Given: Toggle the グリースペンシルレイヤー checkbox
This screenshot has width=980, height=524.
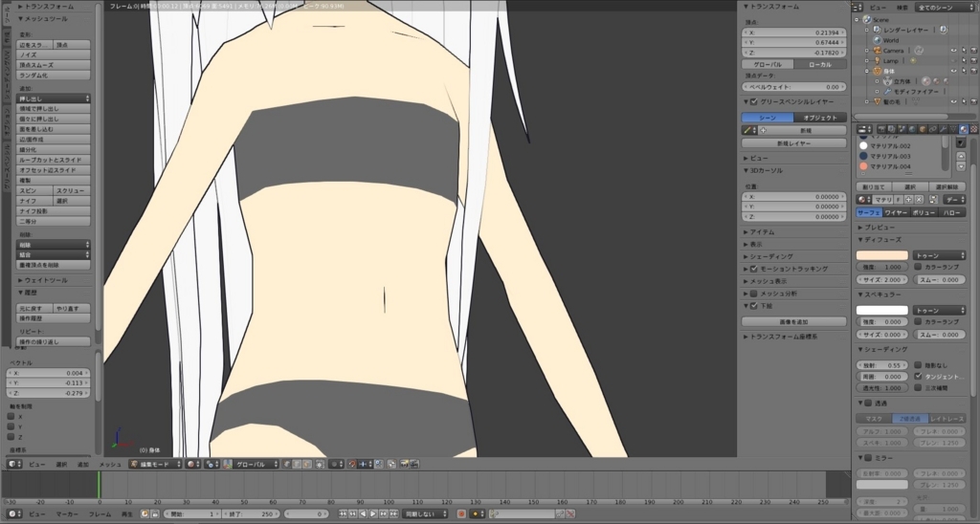Looking at the screenshot, I should [754, 101].
